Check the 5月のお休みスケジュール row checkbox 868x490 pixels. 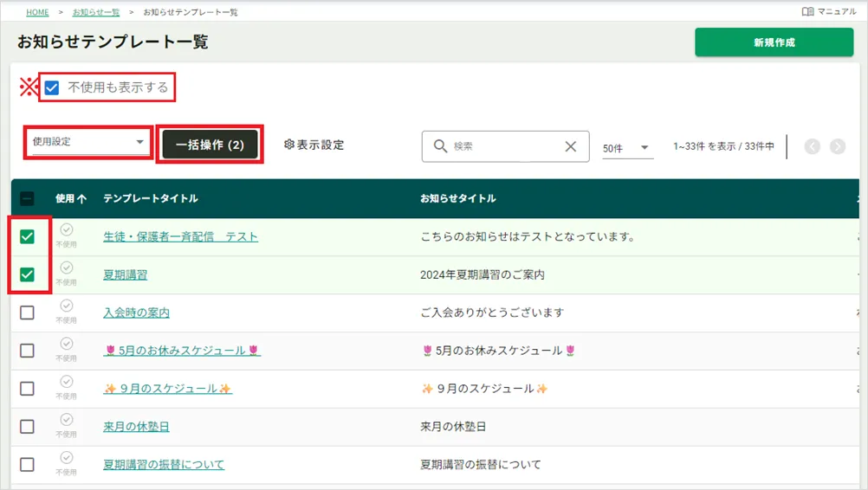click(x=27, y=351)
